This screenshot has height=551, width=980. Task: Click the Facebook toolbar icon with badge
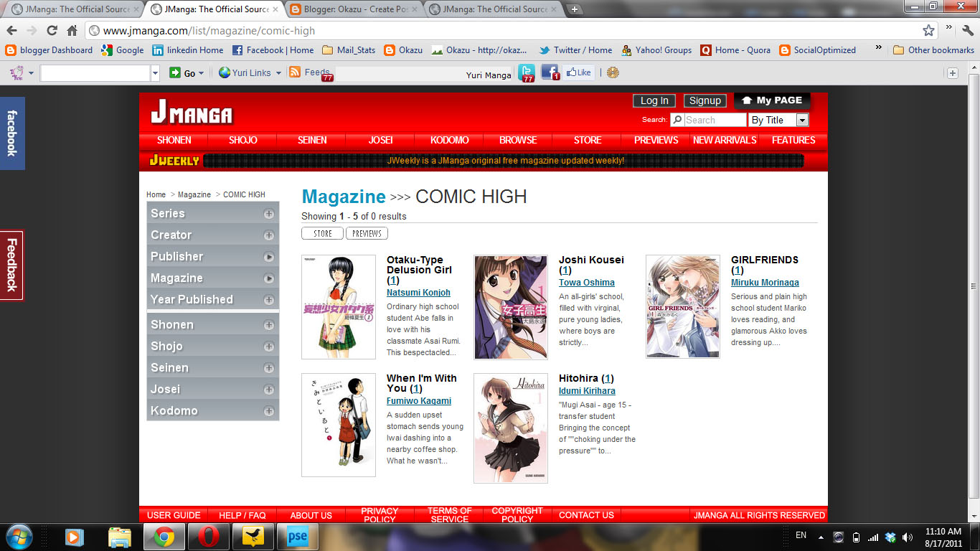coord(550,72)
